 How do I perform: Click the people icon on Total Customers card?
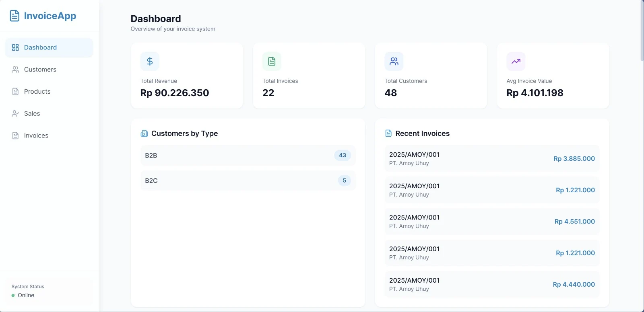[x=394, y=61]
